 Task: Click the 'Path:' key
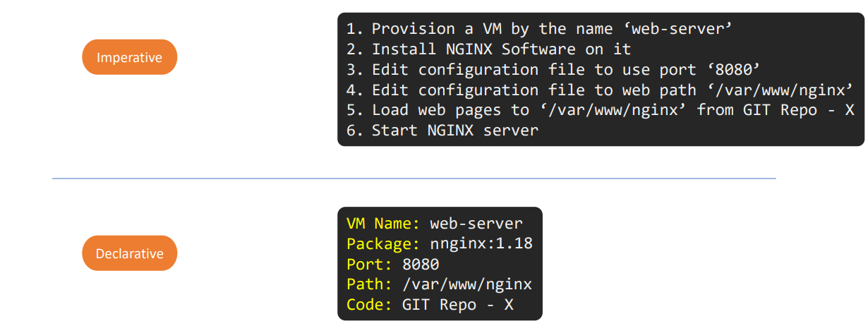(370, 284)
